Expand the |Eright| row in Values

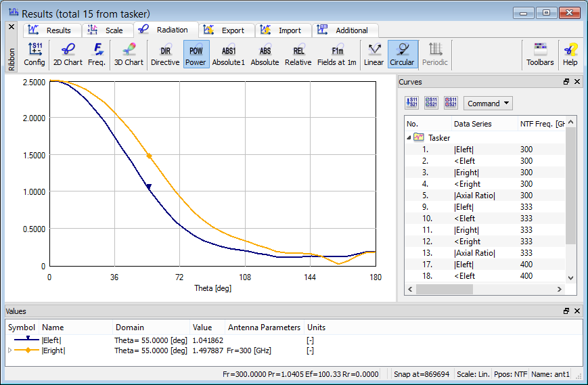coord(9,350)
